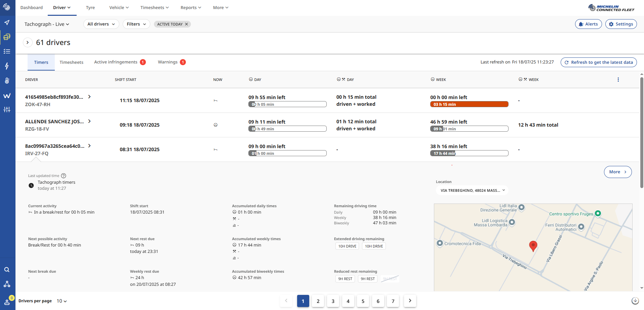The height and width of the screenshot is (310, 644).
Task: Open the Filters dropdown
Action: [136, 24]
